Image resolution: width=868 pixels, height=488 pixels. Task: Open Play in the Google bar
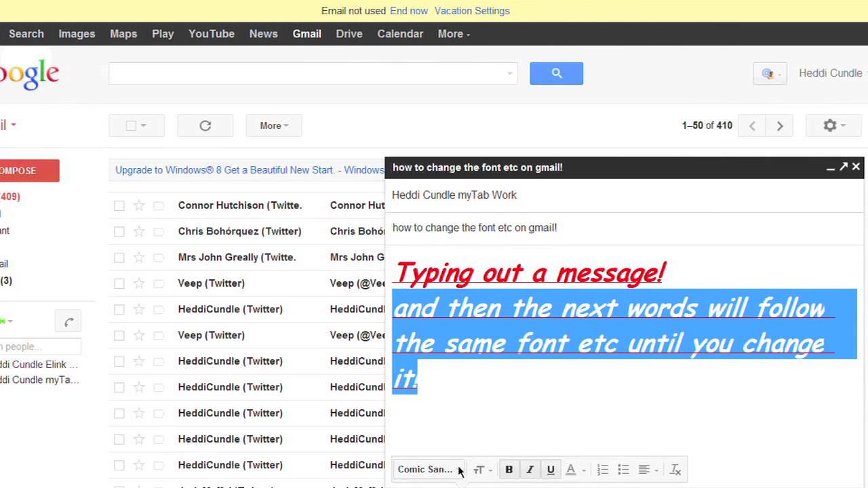click(163, 34)
